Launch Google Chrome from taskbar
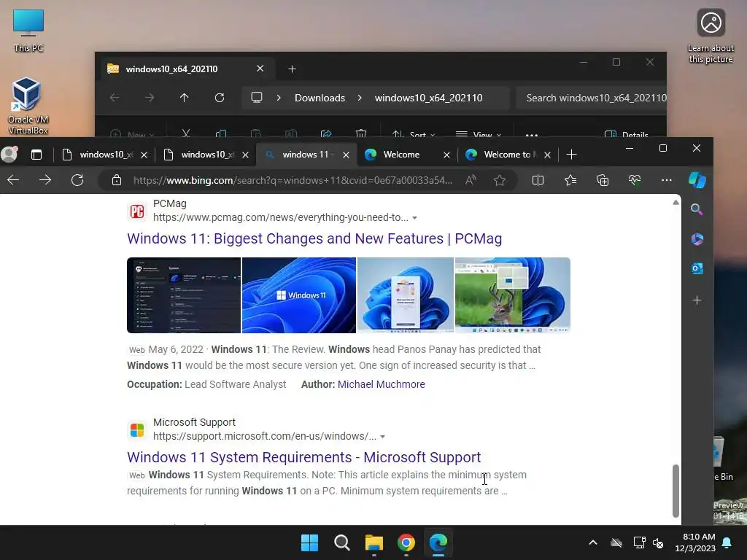This screenshot has height=560, width=747. click(406, 542)
